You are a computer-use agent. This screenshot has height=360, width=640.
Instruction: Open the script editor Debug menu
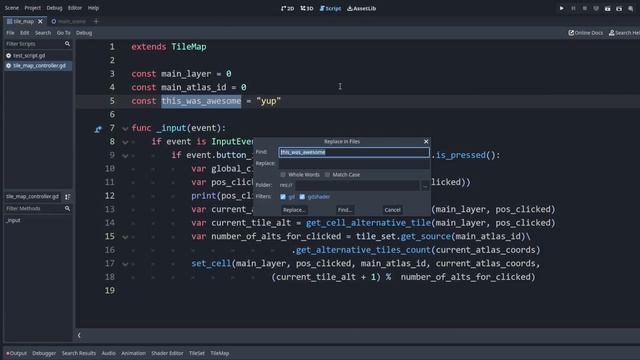point(84,33)
